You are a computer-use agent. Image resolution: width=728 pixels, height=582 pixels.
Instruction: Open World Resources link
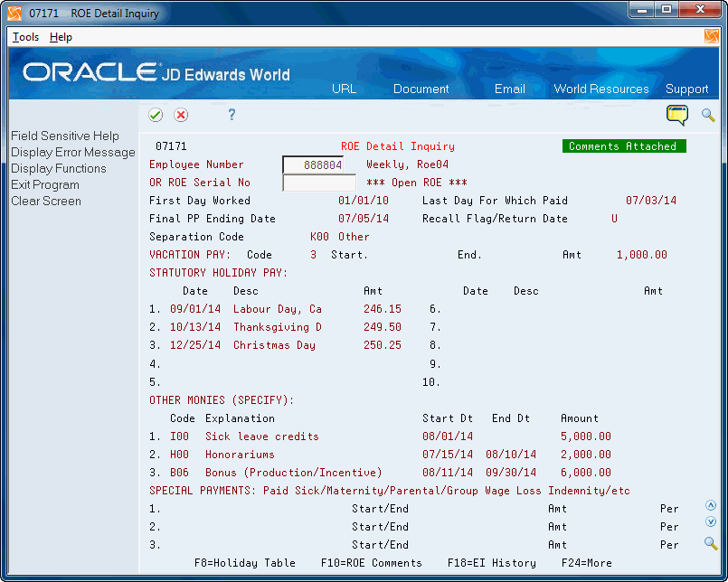(601, 89)
